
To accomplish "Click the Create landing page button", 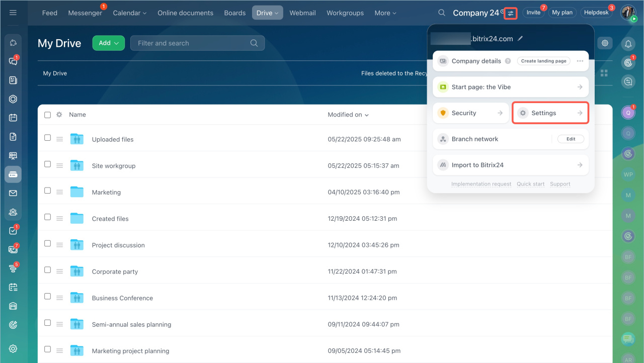I will (x=543, y=61).
